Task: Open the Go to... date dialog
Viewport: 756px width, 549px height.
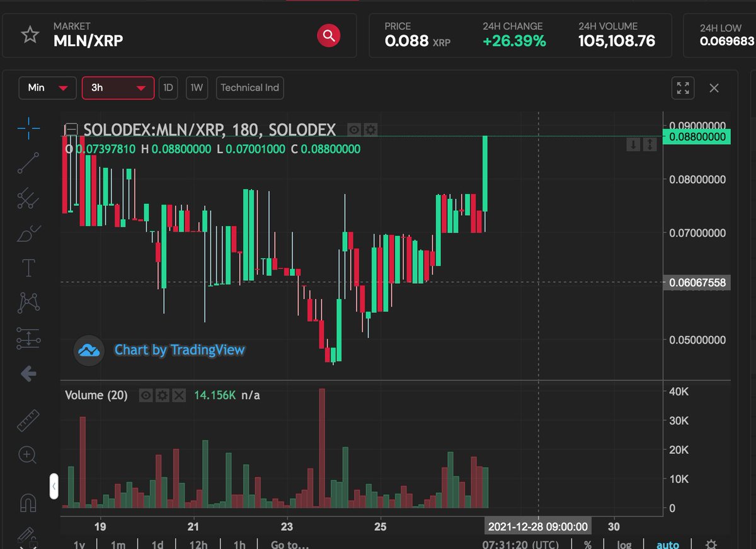Action: [x=290, y=545]
